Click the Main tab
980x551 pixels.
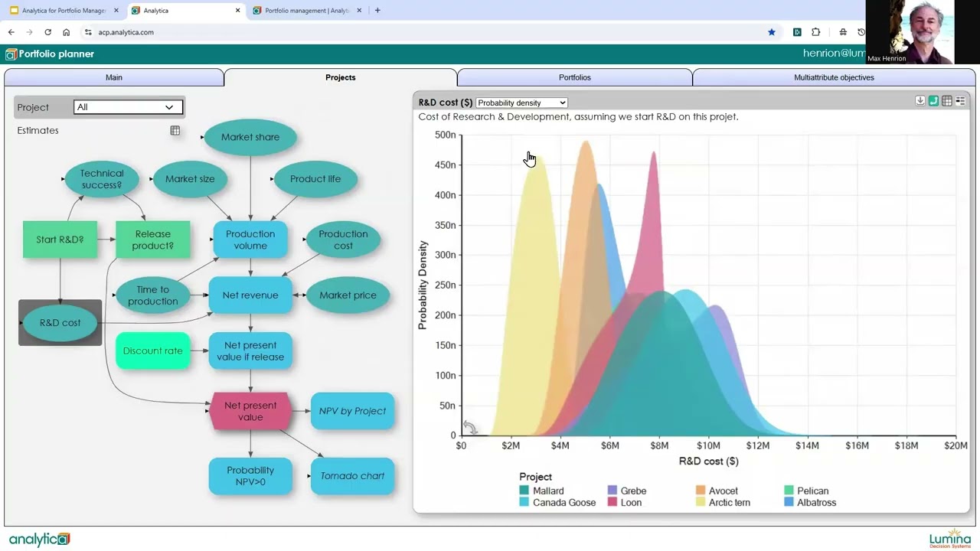click(114, 77)
